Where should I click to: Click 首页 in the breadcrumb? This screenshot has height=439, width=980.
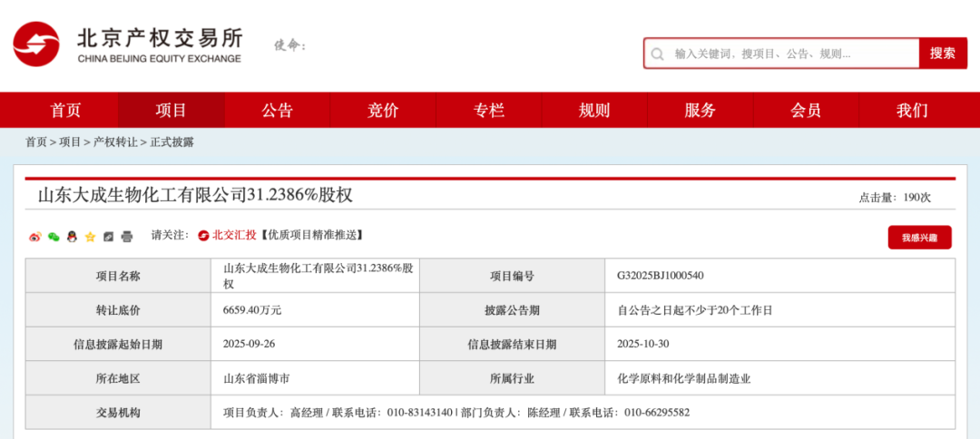(x=35, y=142)
